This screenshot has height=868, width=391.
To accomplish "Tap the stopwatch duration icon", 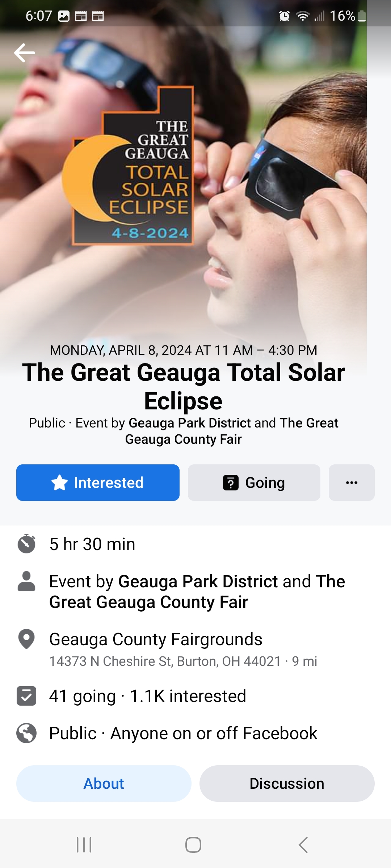I will (26, 544).
